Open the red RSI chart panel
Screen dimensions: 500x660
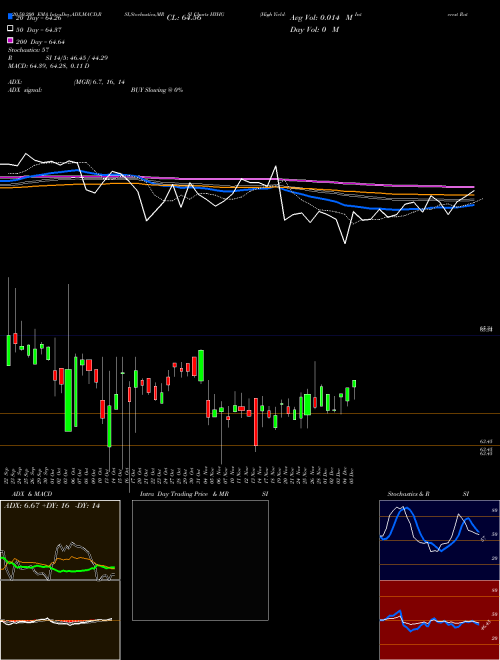(439, 620)
